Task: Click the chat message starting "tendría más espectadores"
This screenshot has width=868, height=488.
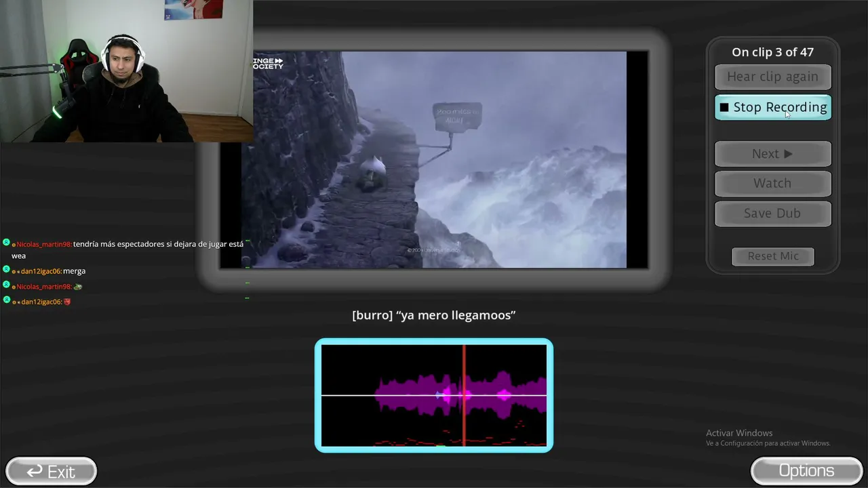Action: tap(127, 249)
